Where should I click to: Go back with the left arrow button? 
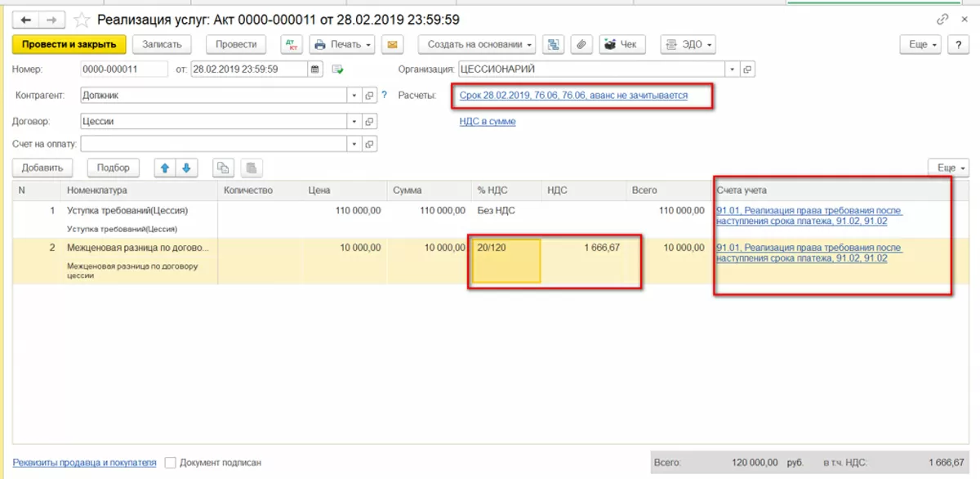coord(26,19)
